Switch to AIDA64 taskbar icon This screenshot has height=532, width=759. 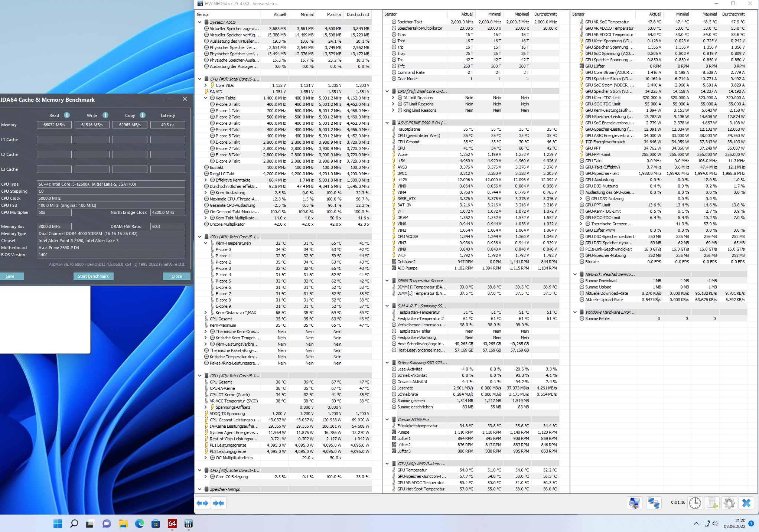pos(172,523)
